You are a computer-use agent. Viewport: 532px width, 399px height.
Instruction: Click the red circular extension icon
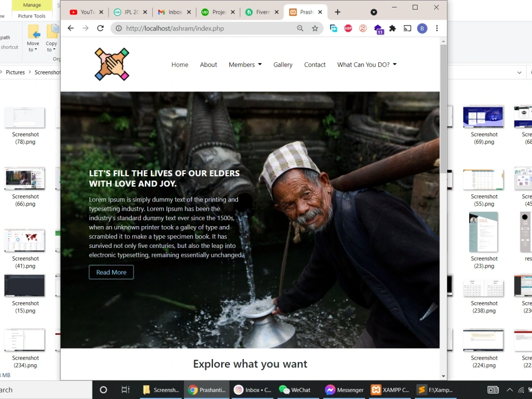pos(363,29)
